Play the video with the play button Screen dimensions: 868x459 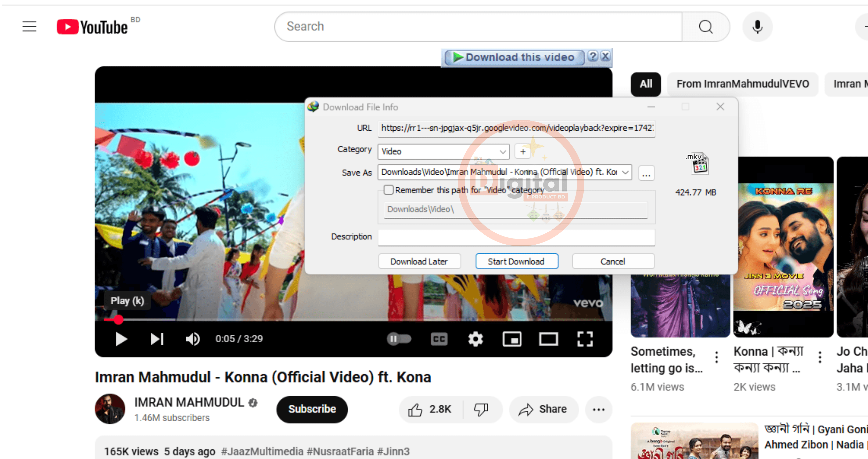(x=121, y=339)
